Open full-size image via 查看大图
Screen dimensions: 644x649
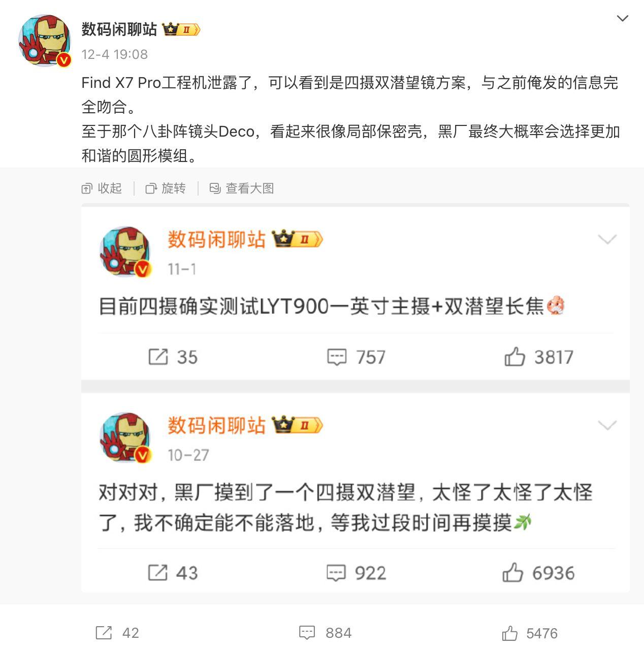coord(242,188)
